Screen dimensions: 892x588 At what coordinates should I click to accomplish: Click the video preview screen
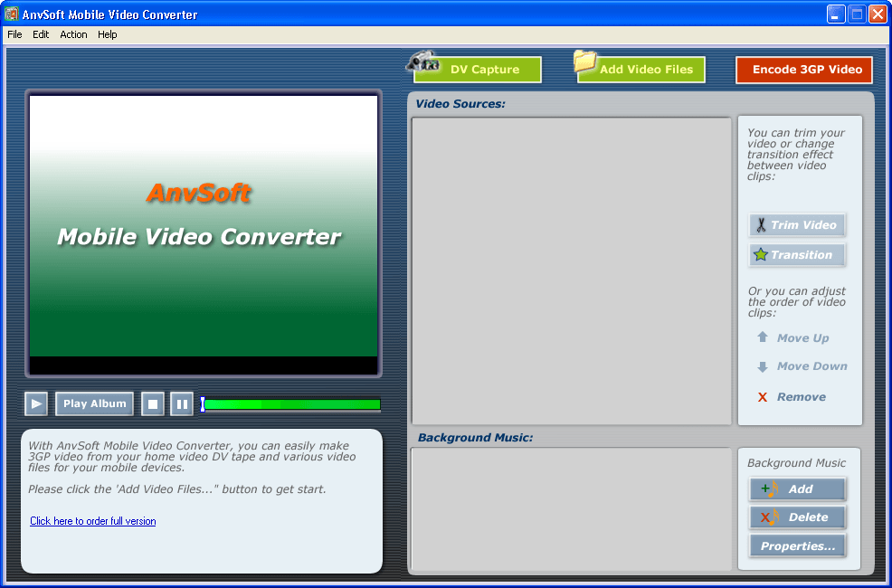click(x=203, y=234)
